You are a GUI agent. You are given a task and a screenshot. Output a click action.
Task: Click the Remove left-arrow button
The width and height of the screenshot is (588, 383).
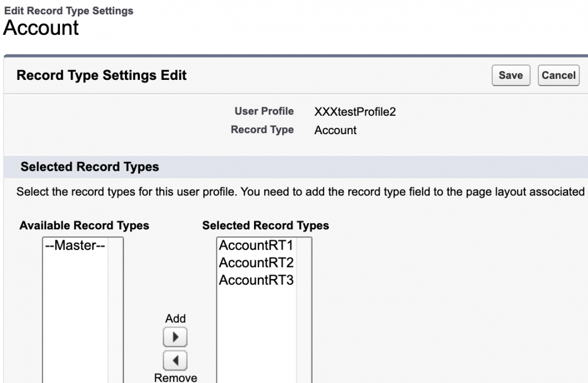175,361
